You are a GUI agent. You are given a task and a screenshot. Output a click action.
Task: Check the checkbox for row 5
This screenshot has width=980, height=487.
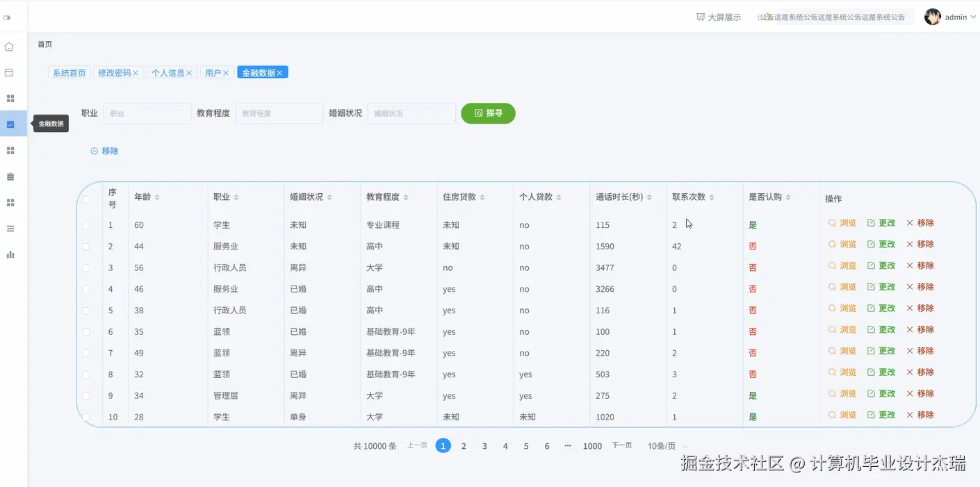coord(86,311)
